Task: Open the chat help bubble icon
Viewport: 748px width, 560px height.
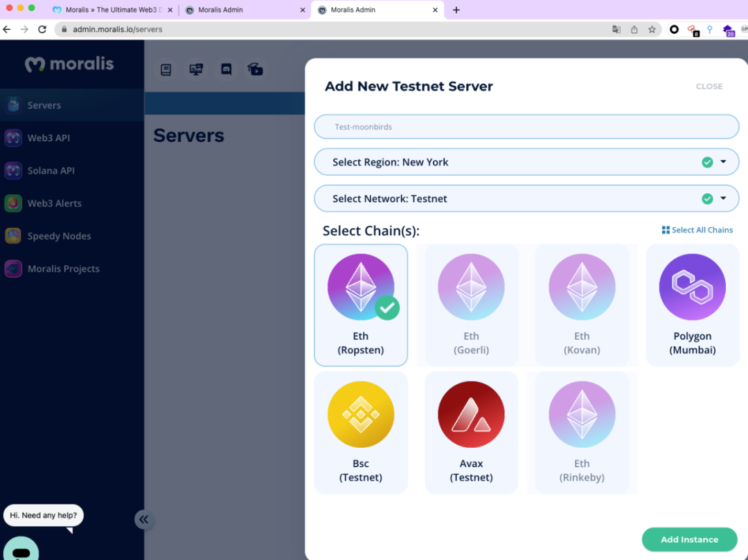Action: click(x=21, y=550)
